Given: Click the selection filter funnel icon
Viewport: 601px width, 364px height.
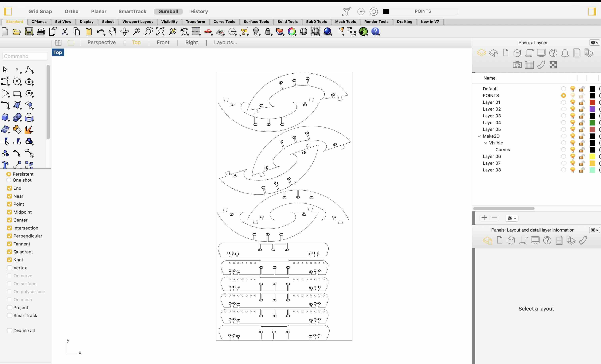Looking at the screenshot, I should (x=346, y=12).
